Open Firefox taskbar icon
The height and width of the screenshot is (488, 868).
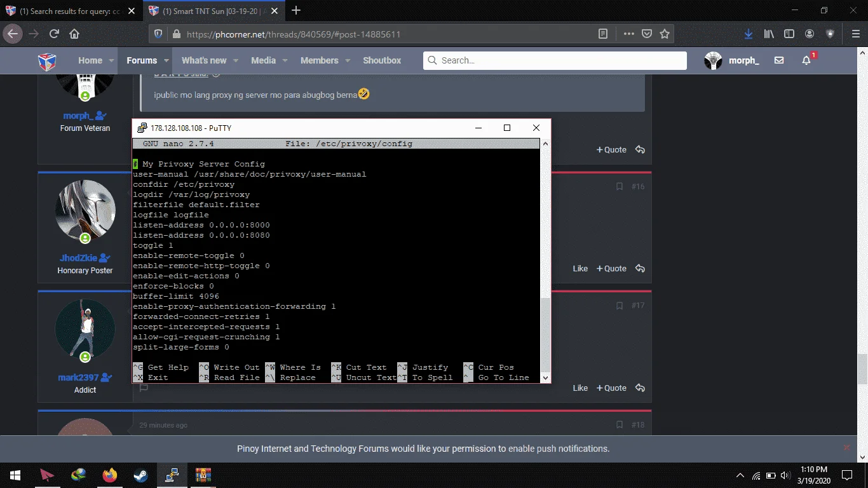point(109,475)
